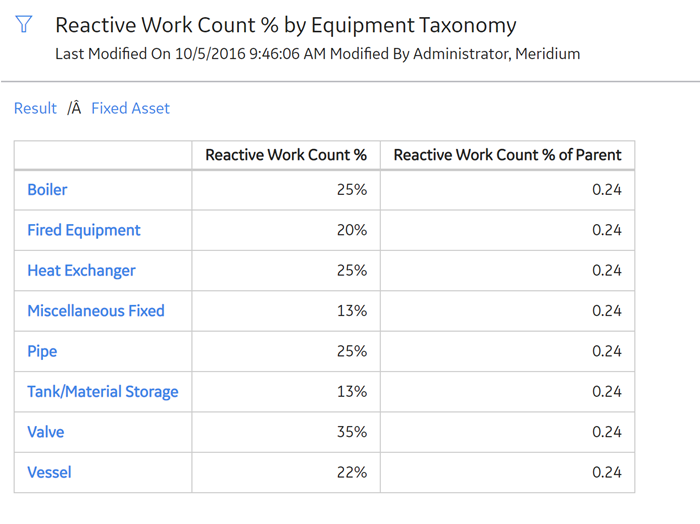The image size is (700, 524).
Task: Open the Vessel category link
Action: pyautogui.click(x=49, y=472)
